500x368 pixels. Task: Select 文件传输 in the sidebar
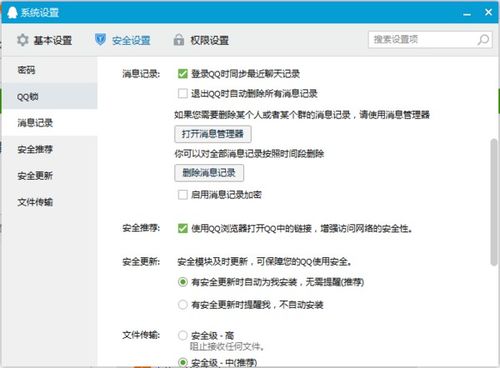pos(50,202)
